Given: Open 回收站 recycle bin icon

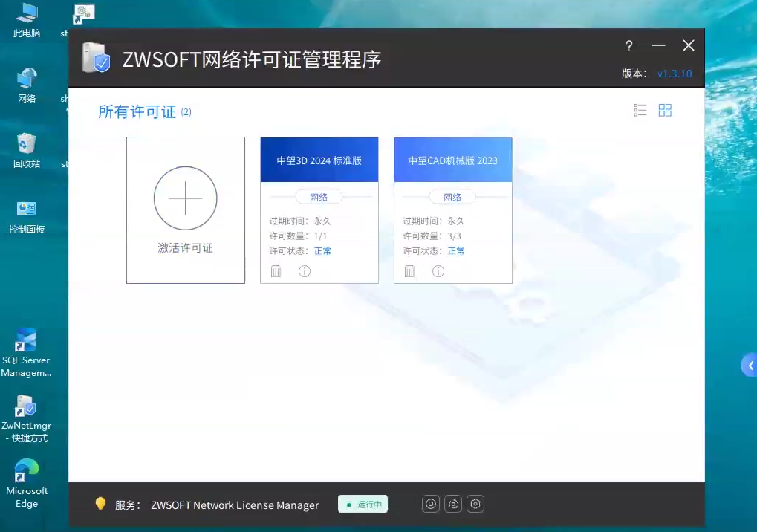Looking at the screenshot, I should point(27,151).
